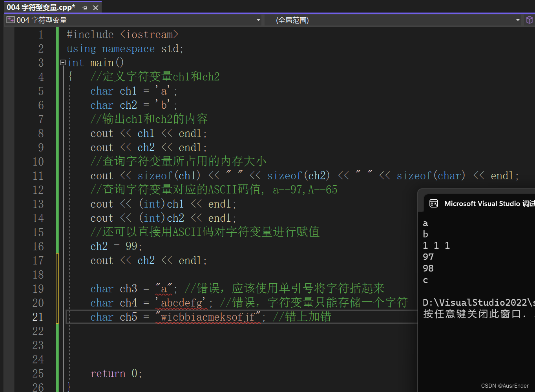Click the ch2 = 99 assignment on line 16
Screen dimensions: 535x392
point(114,246)
